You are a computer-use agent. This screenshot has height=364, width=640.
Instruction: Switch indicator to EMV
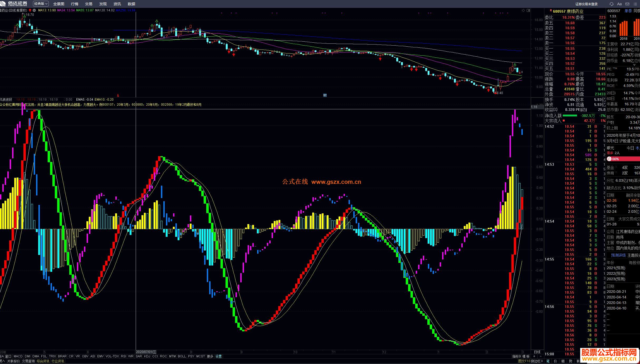pos(100,356)
